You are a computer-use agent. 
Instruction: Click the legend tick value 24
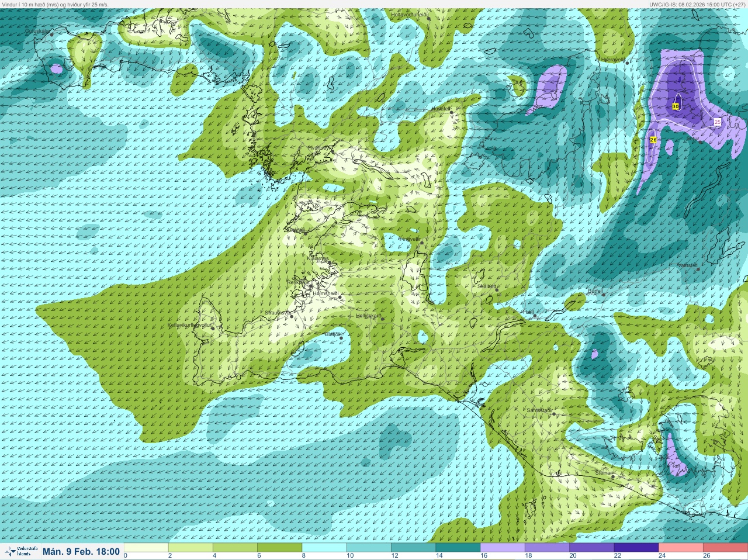(x=662, y=556)
